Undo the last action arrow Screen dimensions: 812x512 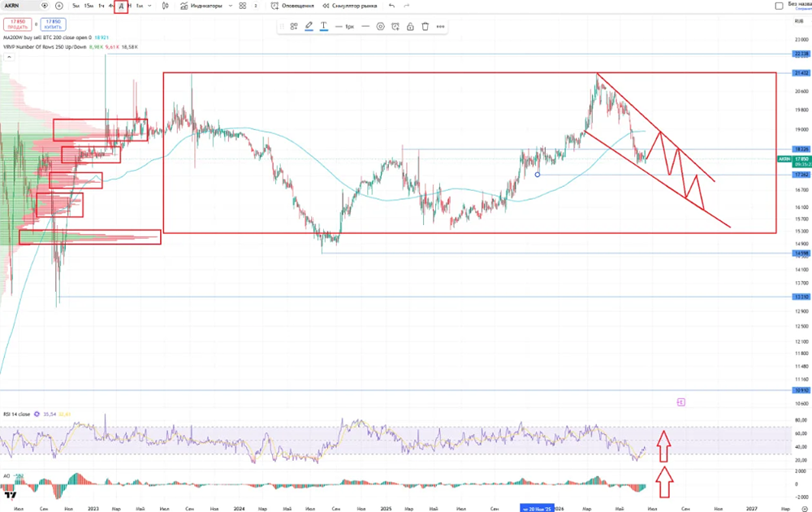click(392, 6)
